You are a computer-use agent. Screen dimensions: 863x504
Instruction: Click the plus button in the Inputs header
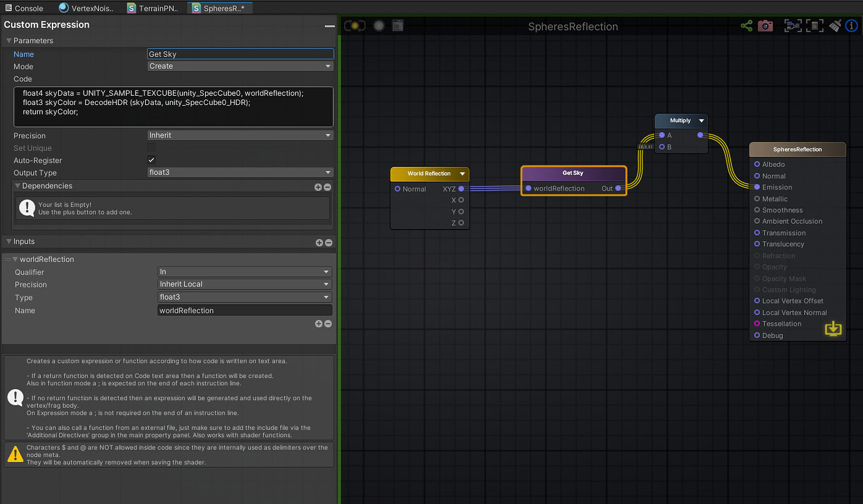(x=318, y=242)
